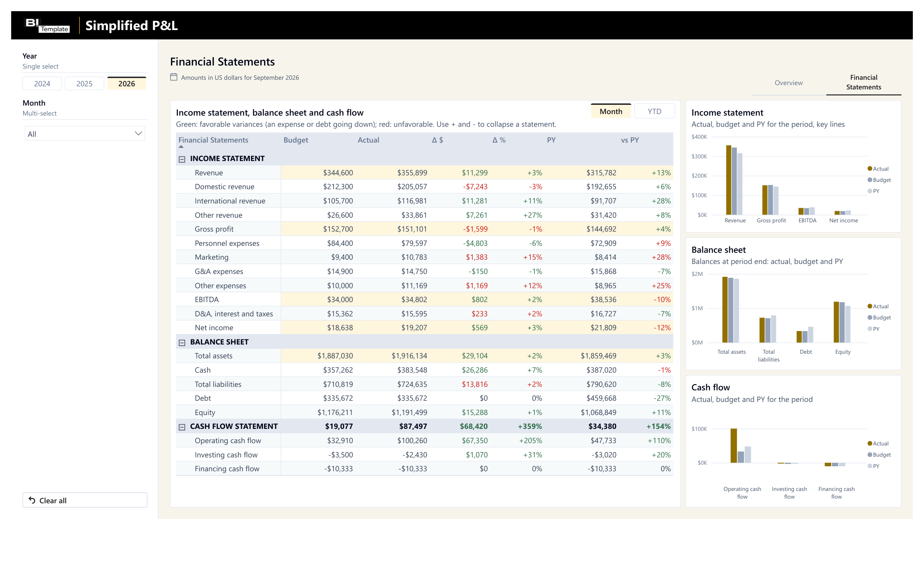This screenshot has width=924, height=578.
Task: Click International revenue row label
Action: coord(230,201)
